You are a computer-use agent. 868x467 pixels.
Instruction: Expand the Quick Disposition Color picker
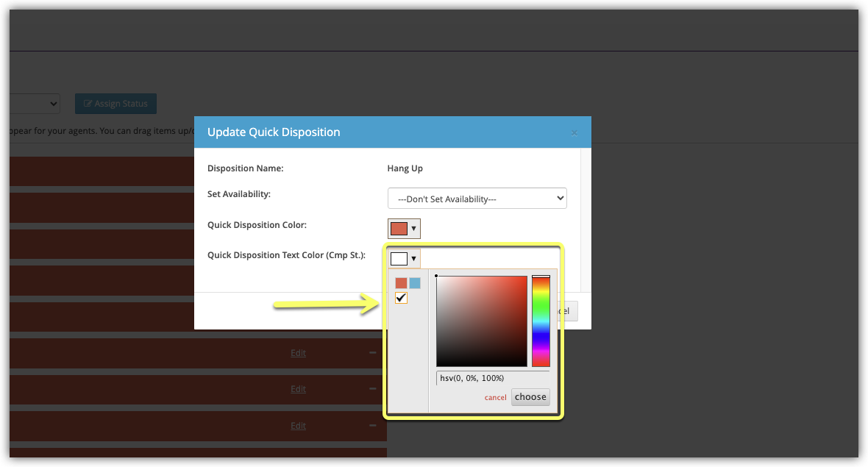coord(404,229)
